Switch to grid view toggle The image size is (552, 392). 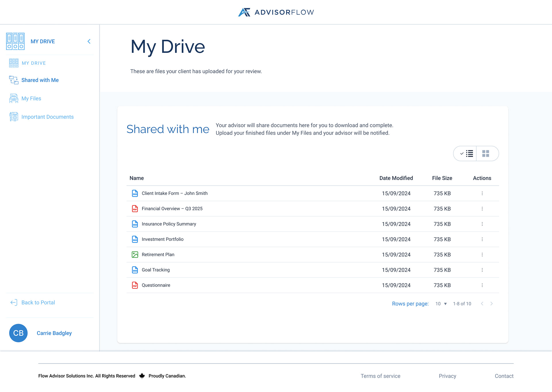coord(486,154)
